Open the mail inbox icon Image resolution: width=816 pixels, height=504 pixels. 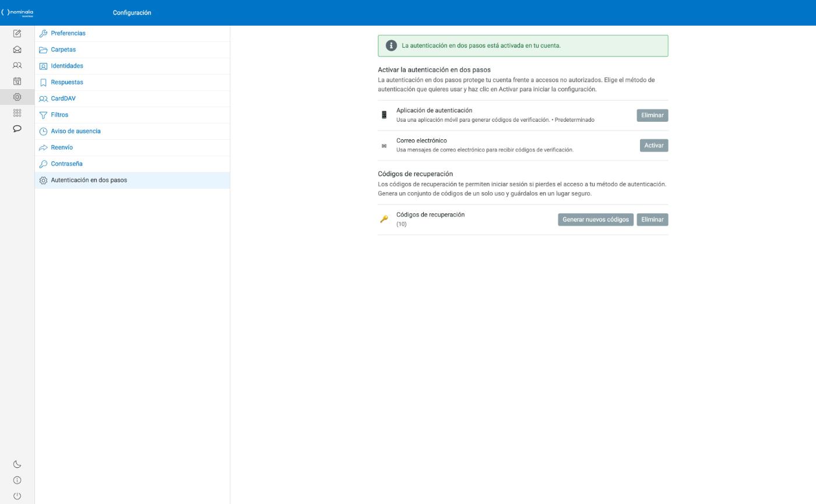pyautogui.click(x=17, y=50)
